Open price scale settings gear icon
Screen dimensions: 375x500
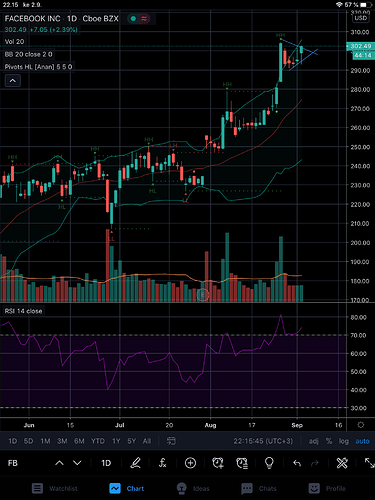(361, 425)
